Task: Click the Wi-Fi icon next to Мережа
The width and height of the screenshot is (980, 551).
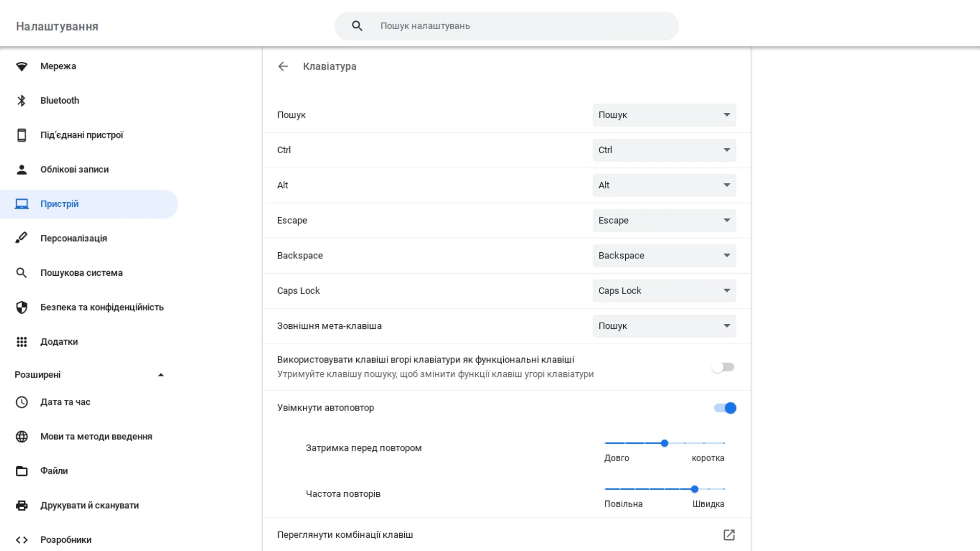Action: coord(21,66)
